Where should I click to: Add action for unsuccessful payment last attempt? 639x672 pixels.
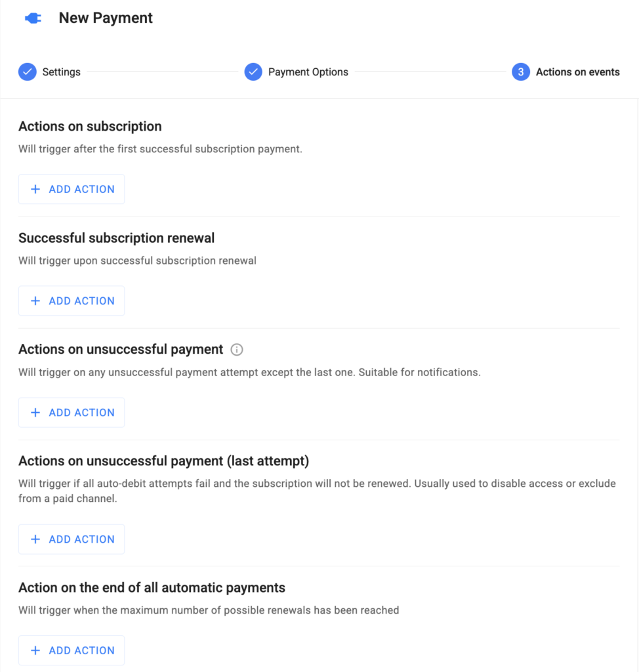click(72, 539)
